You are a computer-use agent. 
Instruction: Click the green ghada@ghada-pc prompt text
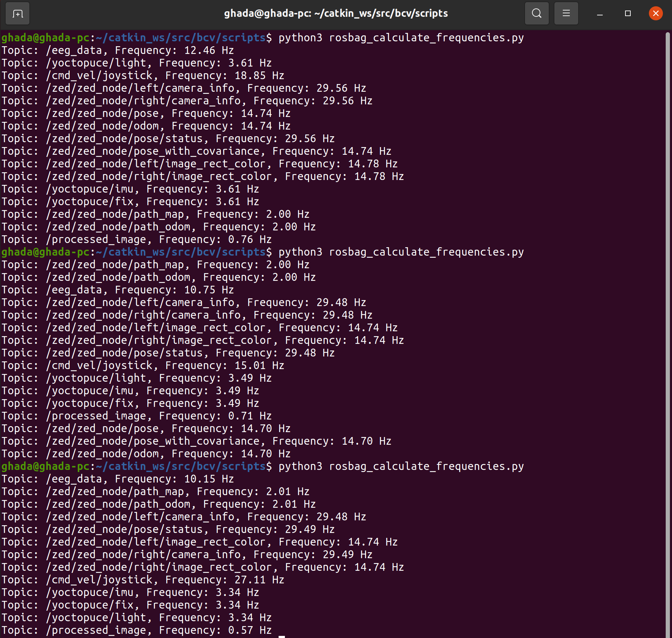click(45, 37)
